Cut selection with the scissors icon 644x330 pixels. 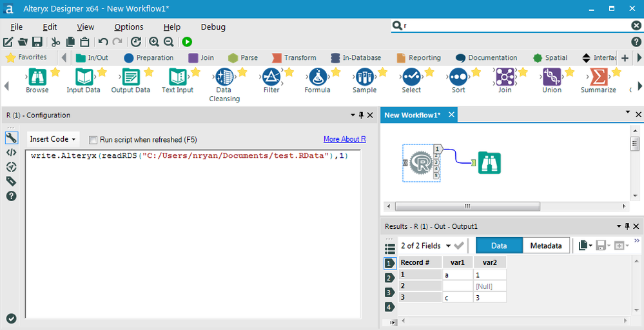[56, 42]
